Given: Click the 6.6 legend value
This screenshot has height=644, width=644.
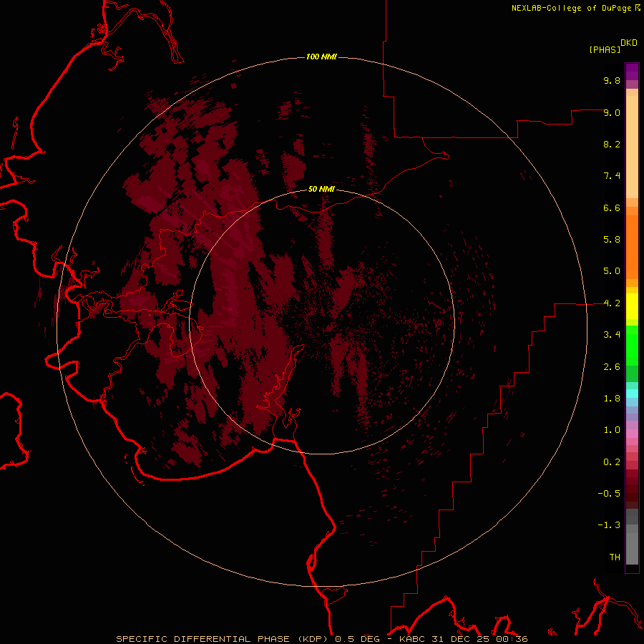Looking at the screenshot, I should click(x=612, y=208).
